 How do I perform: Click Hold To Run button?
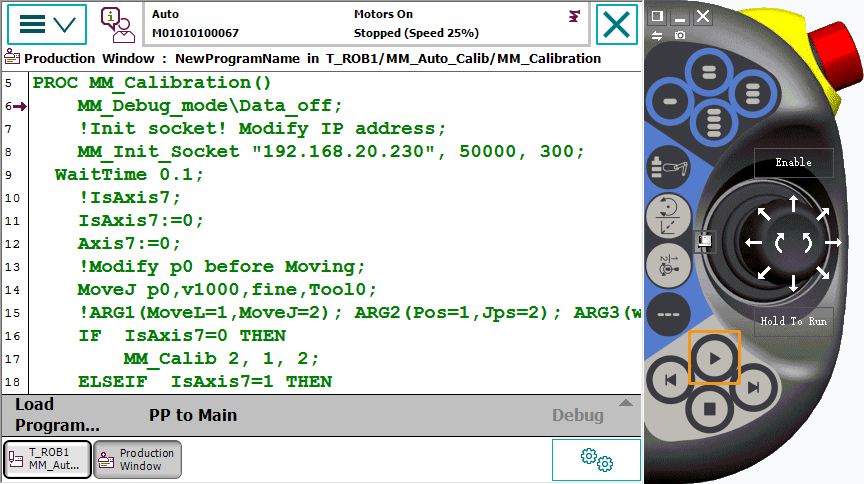click(793, 321)
